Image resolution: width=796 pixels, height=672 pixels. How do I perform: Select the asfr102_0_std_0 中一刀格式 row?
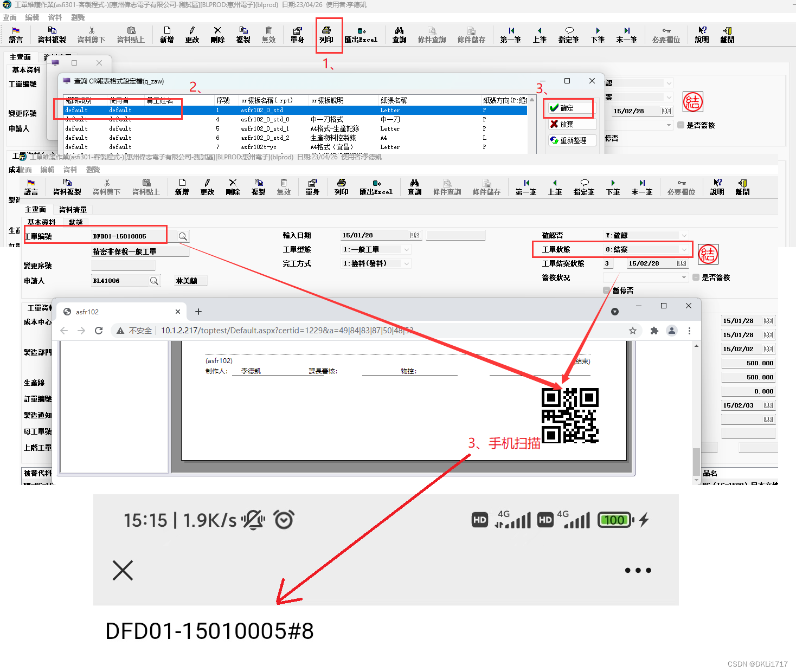tap(296, 119)
